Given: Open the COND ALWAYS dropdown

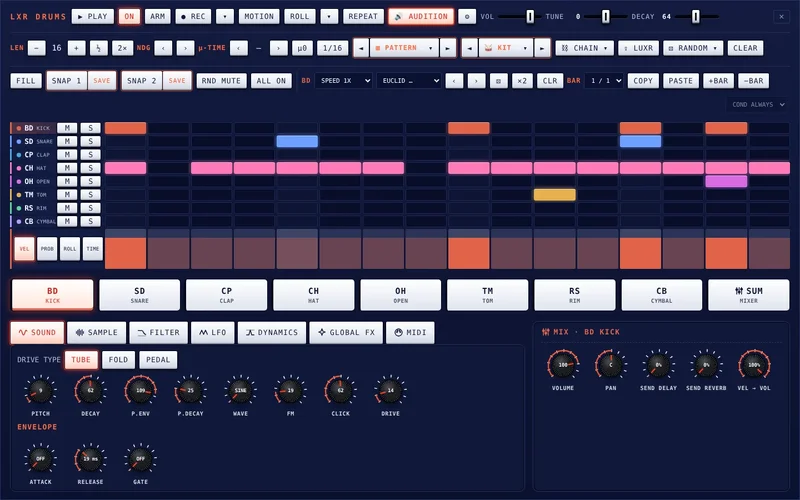Looking at the screenshot, I should click(758, 105).
